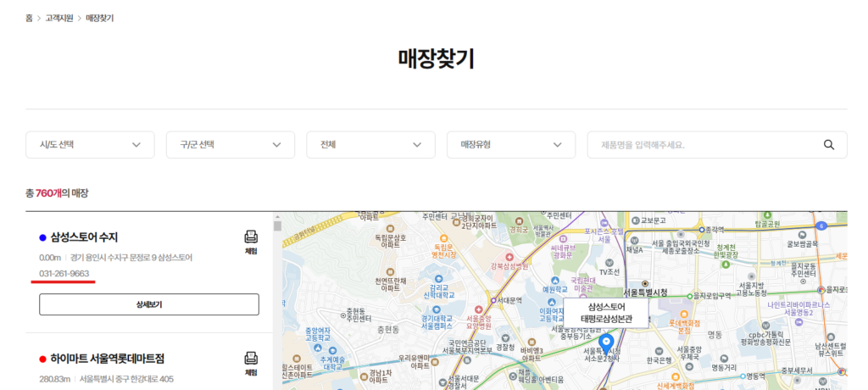Click the 국립현대 미술관 map label
The image size is (868, 390).
(x=581, y=285)
